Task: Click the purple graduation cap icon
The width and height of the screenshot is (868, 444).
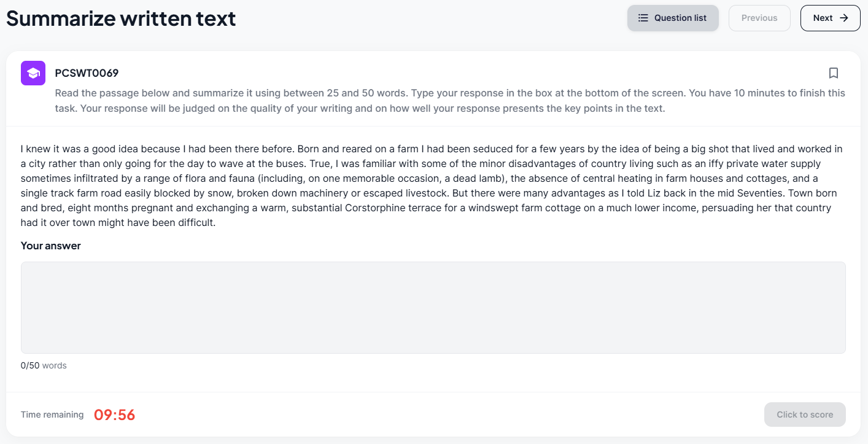Action: (x=33, y=73)
